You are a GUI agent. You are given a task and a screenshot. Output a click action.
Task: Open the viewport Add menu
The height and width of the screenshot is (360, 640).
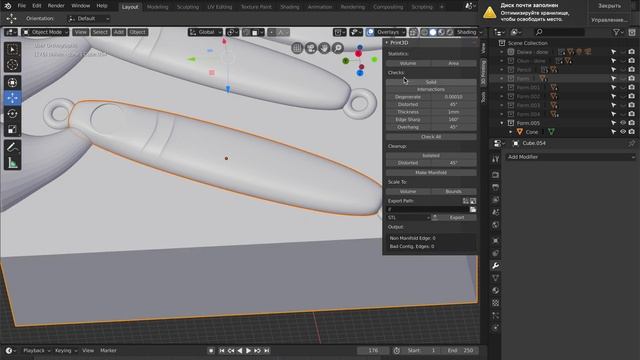[118, 32]
